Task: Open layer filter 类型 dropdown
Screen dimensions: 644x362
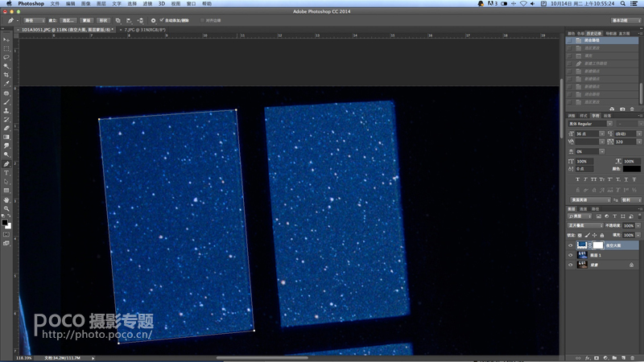Action: pyautogui.click(x=580, y=216)
